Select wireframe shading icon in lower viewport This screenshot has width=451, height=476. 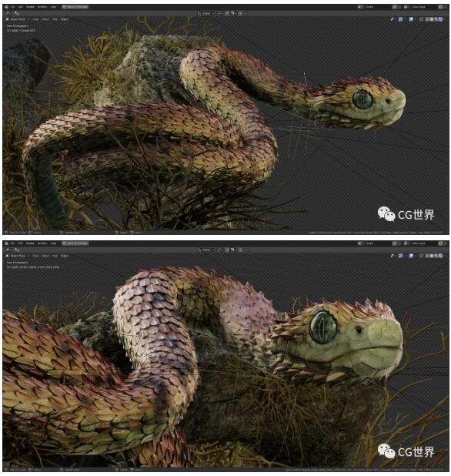(x=427, y=256)
